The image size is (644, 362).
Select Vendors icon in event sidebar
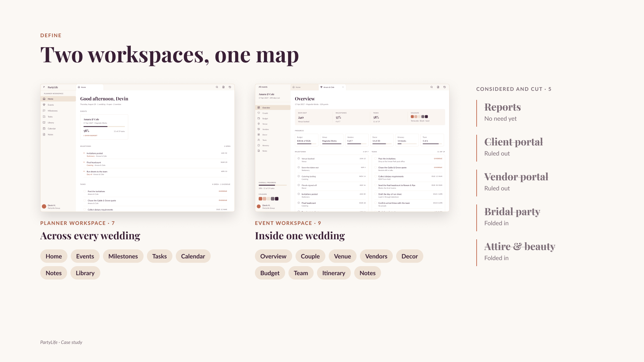[259, 129]
